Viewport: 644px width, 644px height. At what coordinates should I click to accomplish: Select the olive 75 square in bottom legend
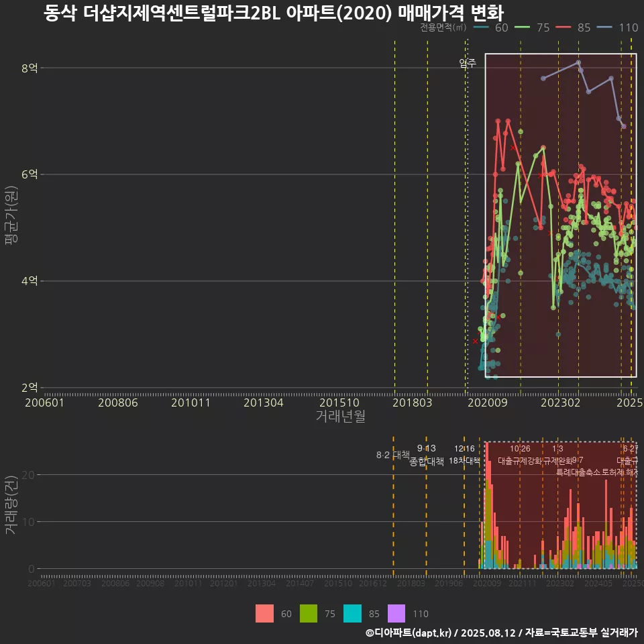(309, 614)
